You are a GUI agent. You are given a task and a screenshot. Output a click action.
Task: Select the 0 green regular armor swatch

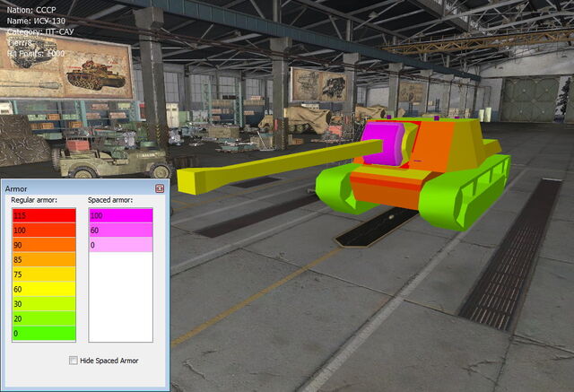pyautogui.click(x=44, y=334)
